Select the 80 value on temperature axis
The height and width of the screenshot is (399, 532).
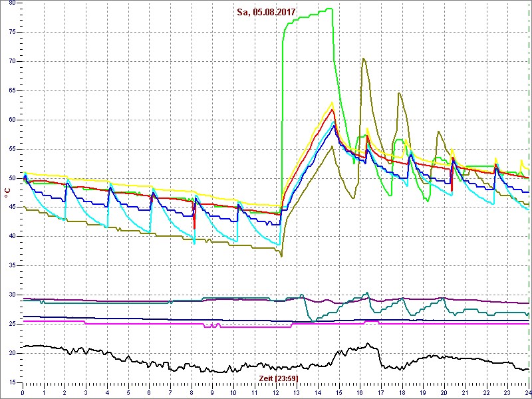[x=11, y=3]
